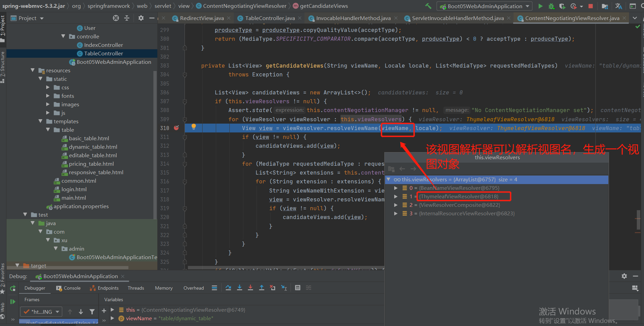The image size is (644, 326).
Task: Select the getCandidateViews stack frame row
Action: point(58,322)
